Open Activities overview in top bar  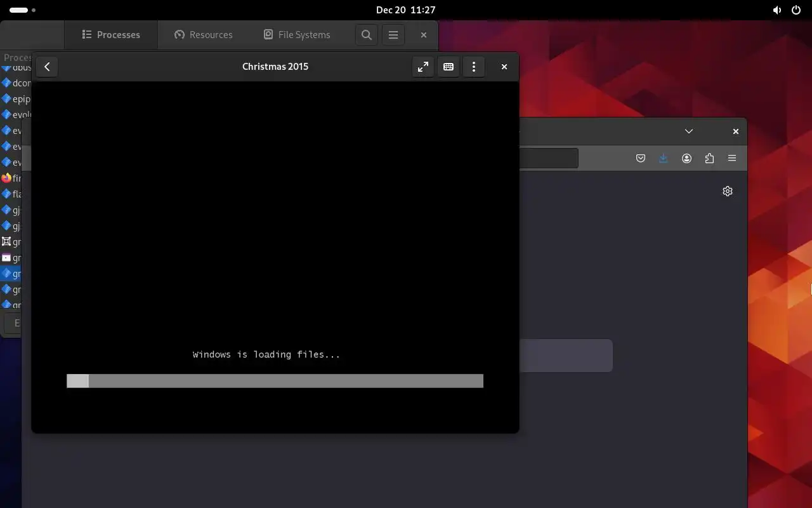pyautogui.click(x=22, y=10)
